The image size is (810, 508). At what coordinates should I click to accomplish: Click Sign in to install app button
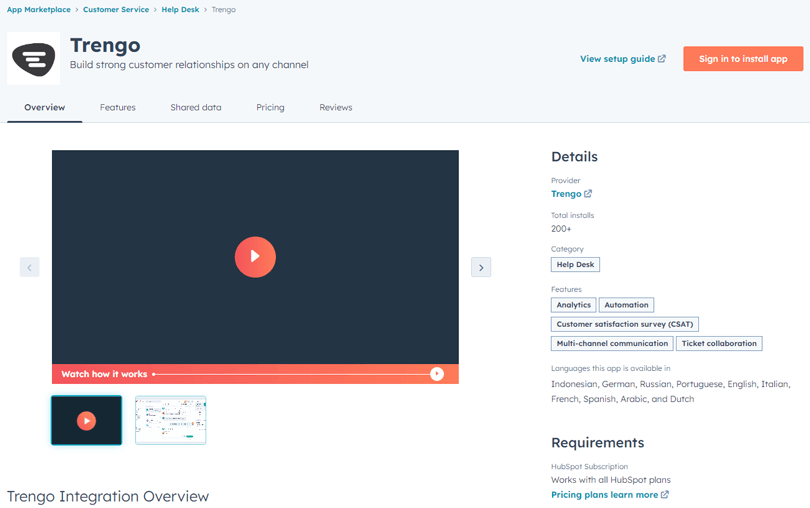[x=743, y=59]
